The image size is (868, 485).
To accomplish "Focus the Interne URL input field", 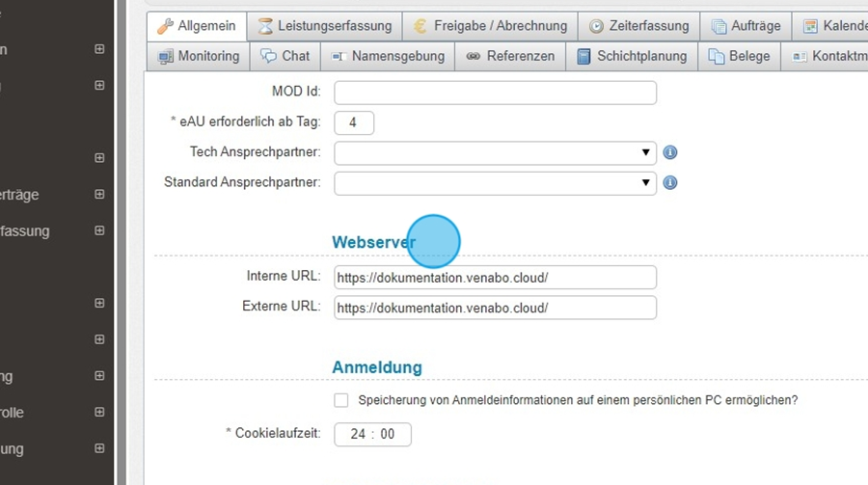I will pos(495,278).
